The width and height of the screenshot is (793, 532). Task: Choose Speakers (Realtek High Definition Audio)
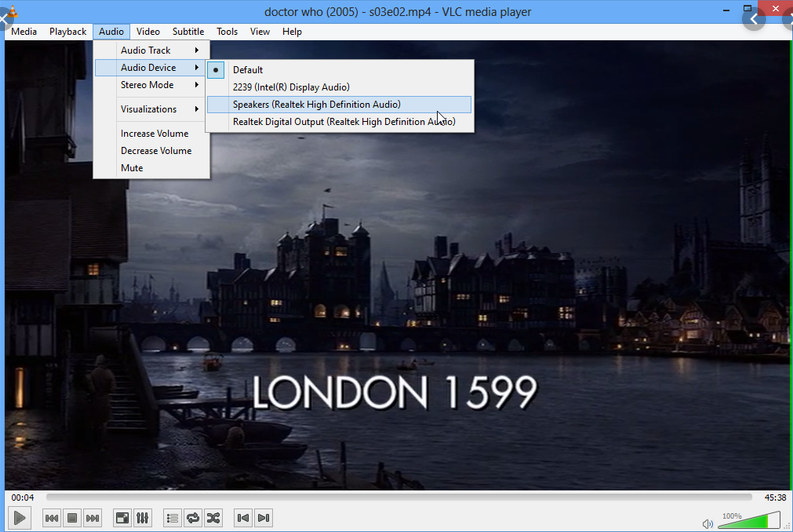tap(316, 104)
